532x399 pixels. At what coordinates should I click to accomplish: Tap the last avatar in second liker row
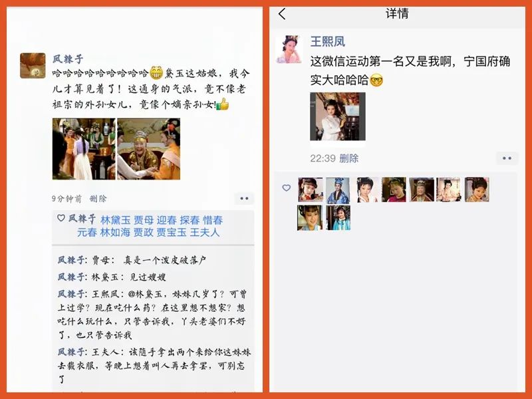(338, 218)
